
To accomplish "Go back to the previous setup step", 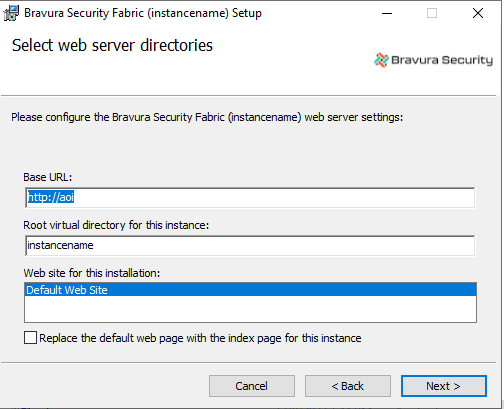I will [348, 386].
